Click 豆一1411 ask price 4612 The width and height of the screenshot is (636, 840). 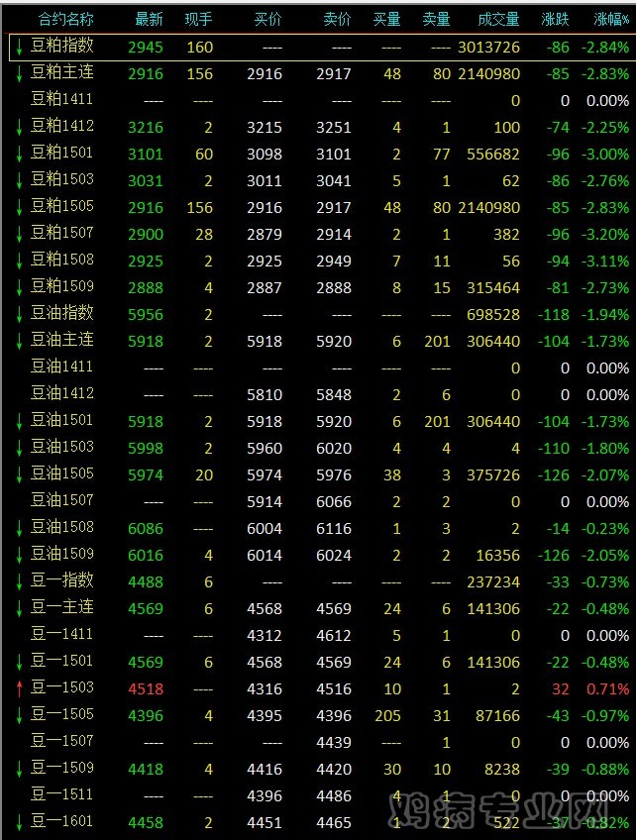pos(334,636)
